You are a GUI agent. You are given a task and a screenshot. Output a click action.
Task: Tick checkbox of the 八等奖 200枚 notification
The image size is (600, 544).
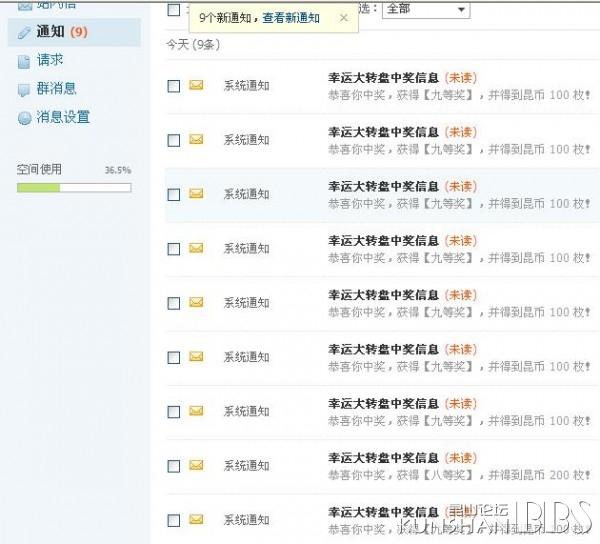coord(174,466)
